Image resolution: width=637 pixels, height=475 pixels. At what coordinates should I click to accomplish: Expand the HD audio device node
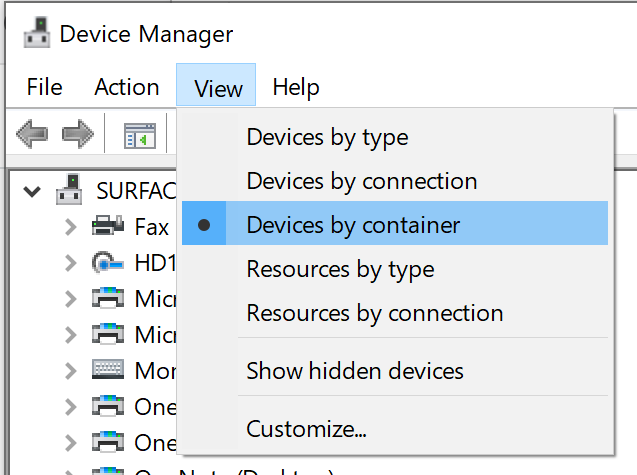pos(71,263)
